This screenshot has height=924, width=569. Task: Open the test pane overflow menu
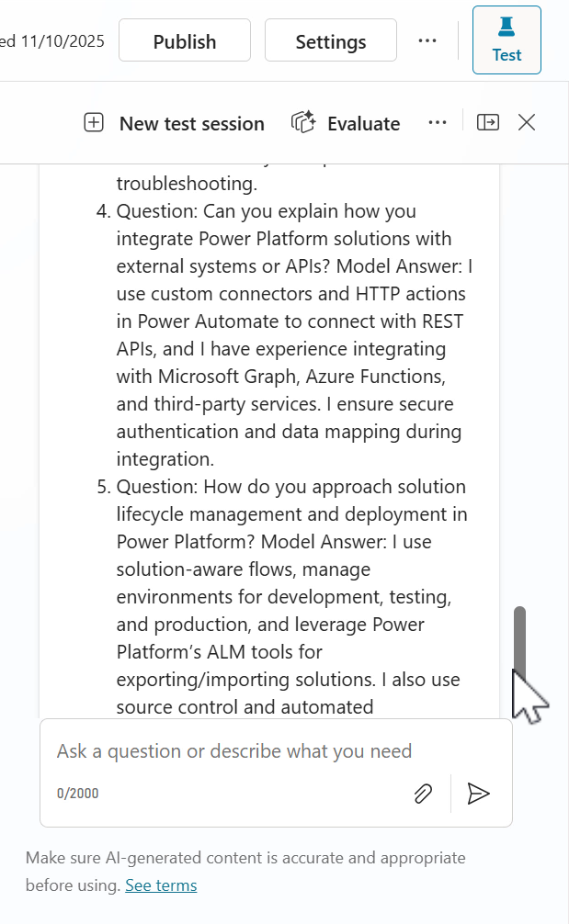click(438, 121)
